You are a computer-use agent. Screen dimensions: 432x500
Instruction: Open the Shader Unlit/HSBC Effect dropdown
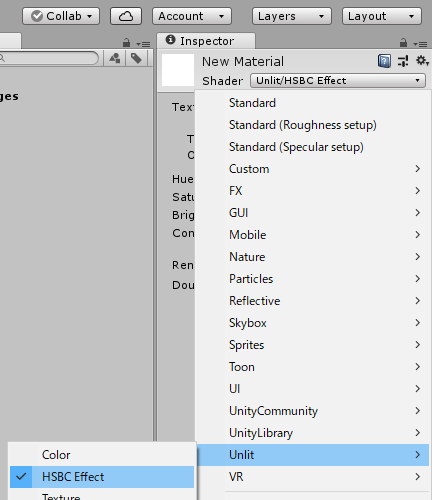click(338, 81)
